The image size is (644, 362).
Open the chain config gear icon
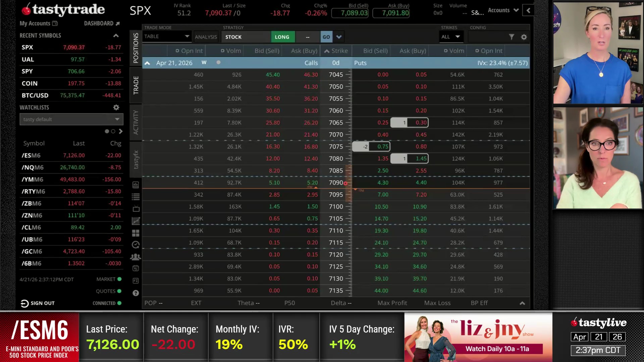pyautogui.click(x=524, y=37)
